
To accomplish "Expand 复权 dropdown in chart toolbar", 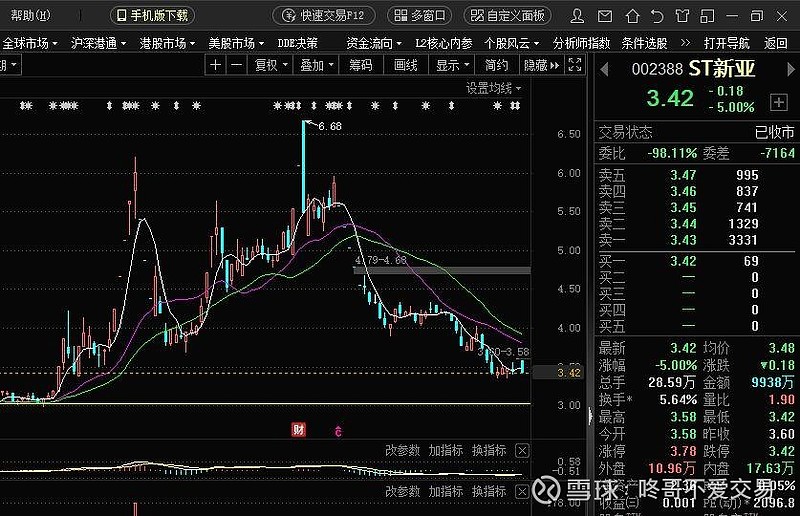I will [270, 65].
